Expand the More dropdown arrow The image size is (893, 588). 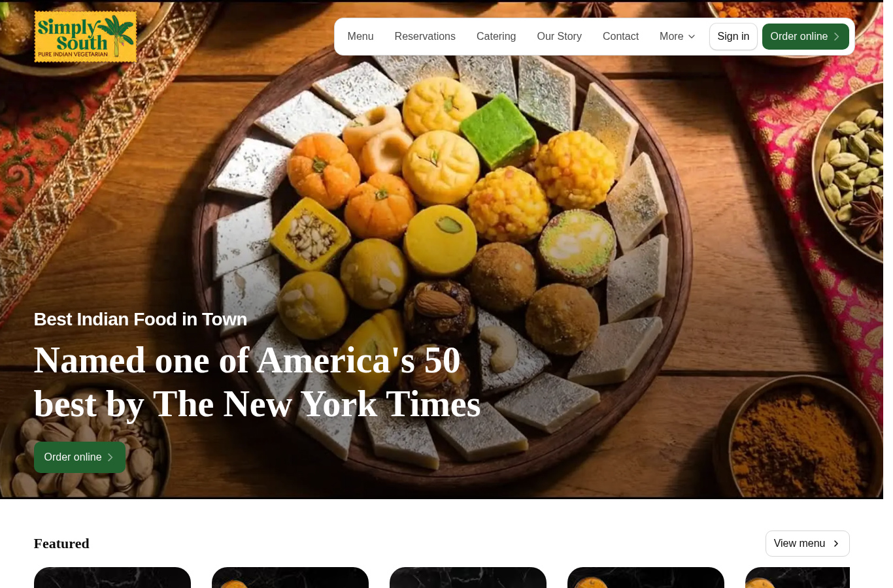click(x=691, y=37)
